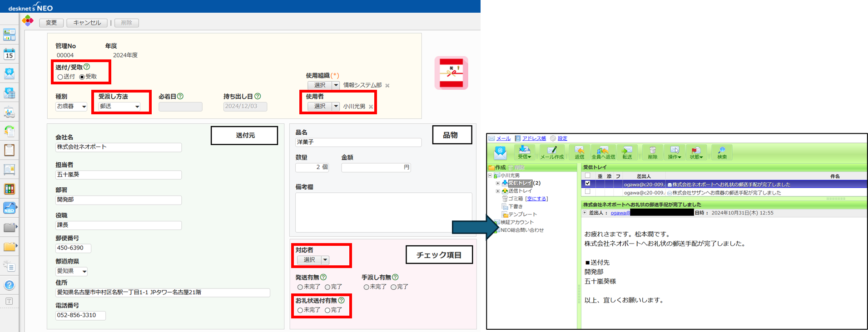The image size is (868, 332).
Task: Click the 変更 button
Action: [51, 23]
